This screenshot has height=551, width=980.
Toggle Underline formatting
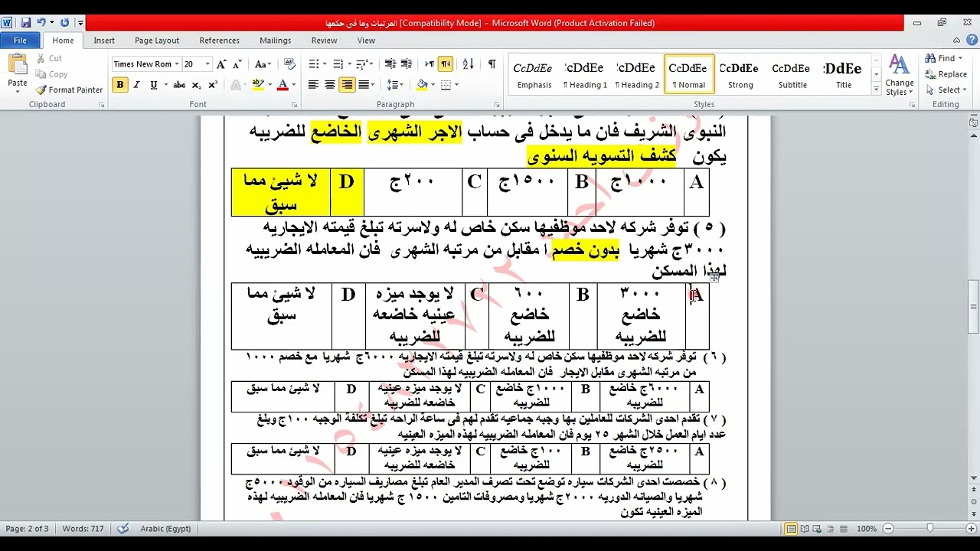154,85
